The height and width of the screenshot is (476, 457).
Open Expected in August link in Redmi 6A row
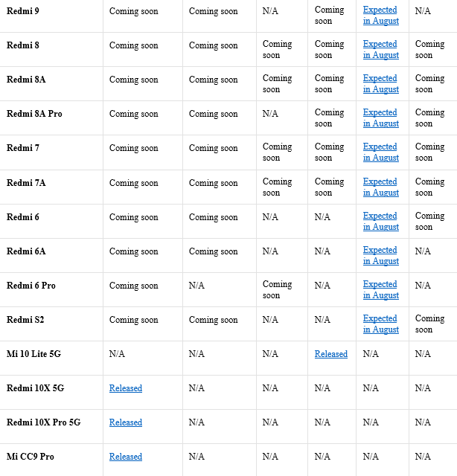[x=380, y=256]
